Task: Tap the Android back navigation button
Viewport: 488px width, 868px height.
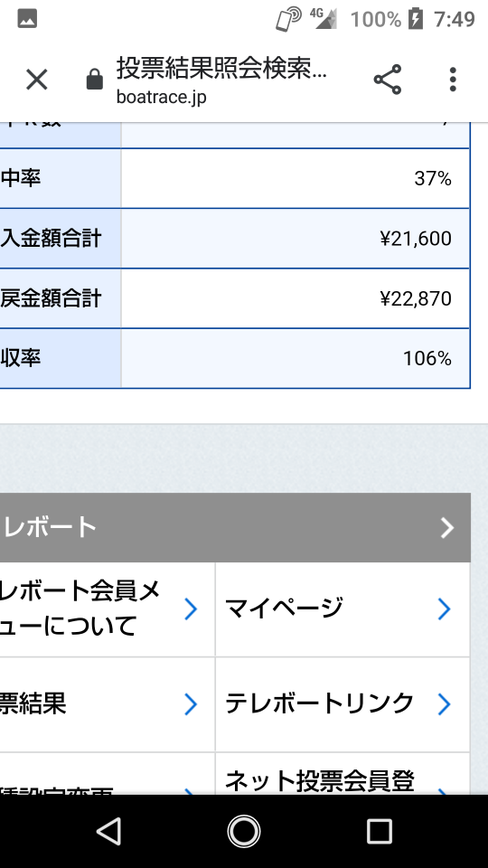Action: 109,831
